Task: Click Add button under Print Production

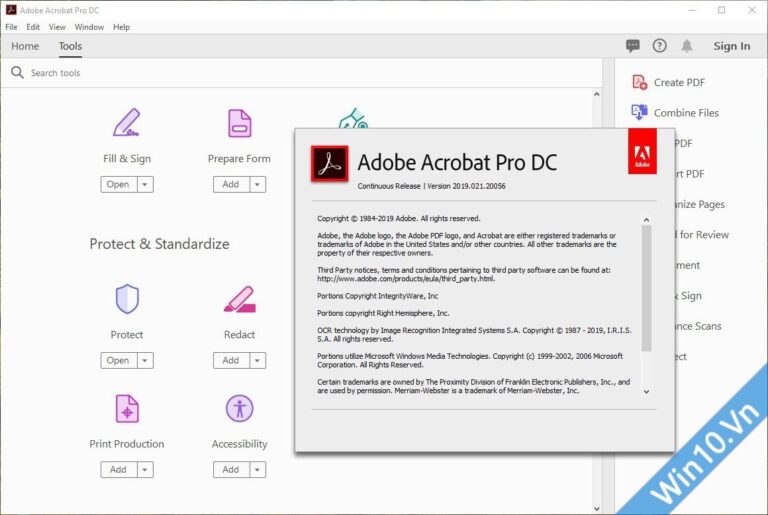Action: pos(119,470)
